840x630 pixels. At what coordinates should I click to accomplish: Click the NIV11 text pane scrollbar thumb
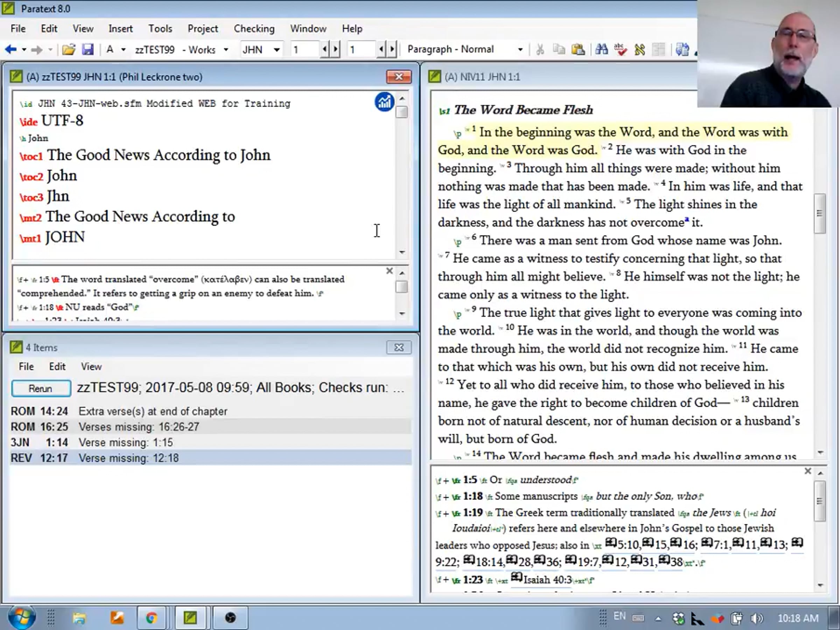[x=819, y=213]
